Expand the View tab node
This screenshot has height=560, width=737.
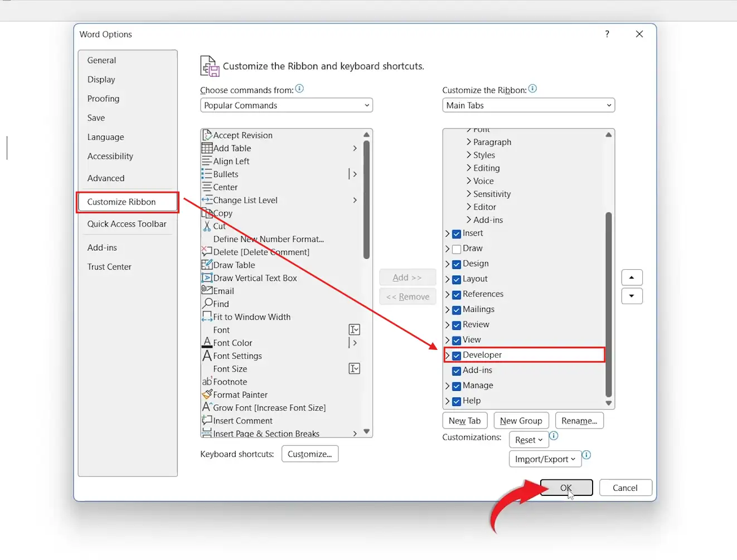point(447,340)
